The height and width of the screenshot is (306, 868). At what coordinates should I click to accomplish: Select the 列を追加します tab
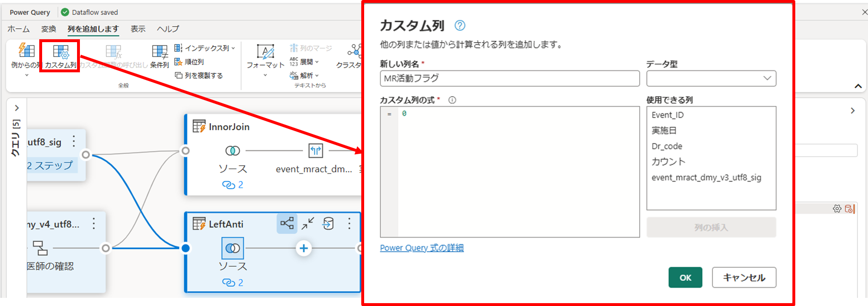point(93,29)
